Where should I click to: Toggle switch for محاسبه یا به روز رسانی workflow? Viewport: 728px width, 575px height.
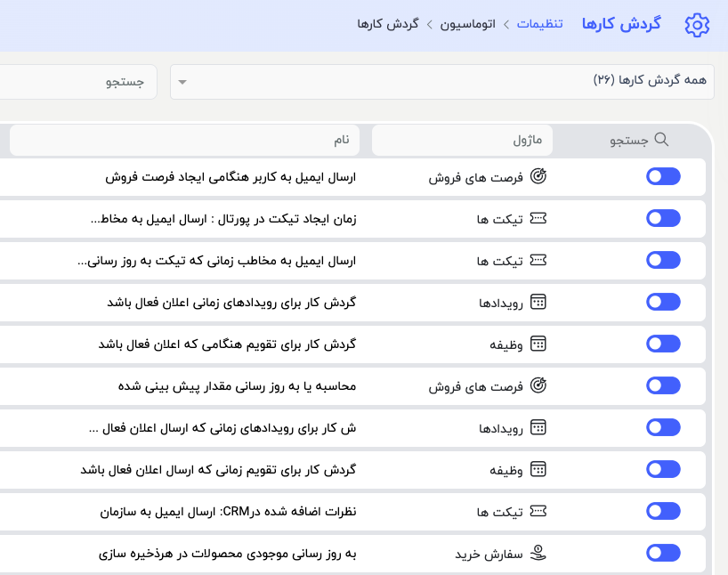[x=663, y=386]
